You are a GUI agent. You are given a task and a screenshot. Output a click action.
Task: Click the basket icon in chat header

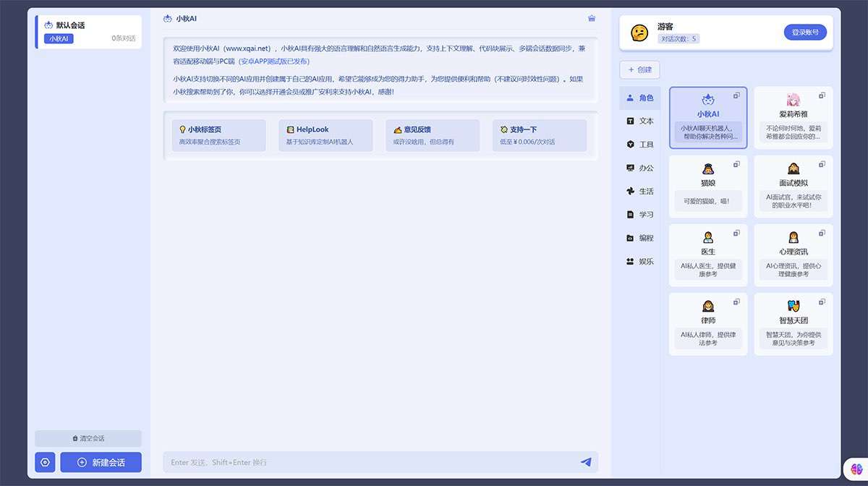pyautogui.click(x=592, y=18)
